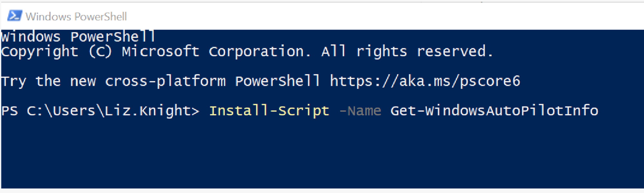Click the first console line reading Windows PowerShell
This screenshot has height=193, width=644.
pos(78,37)
